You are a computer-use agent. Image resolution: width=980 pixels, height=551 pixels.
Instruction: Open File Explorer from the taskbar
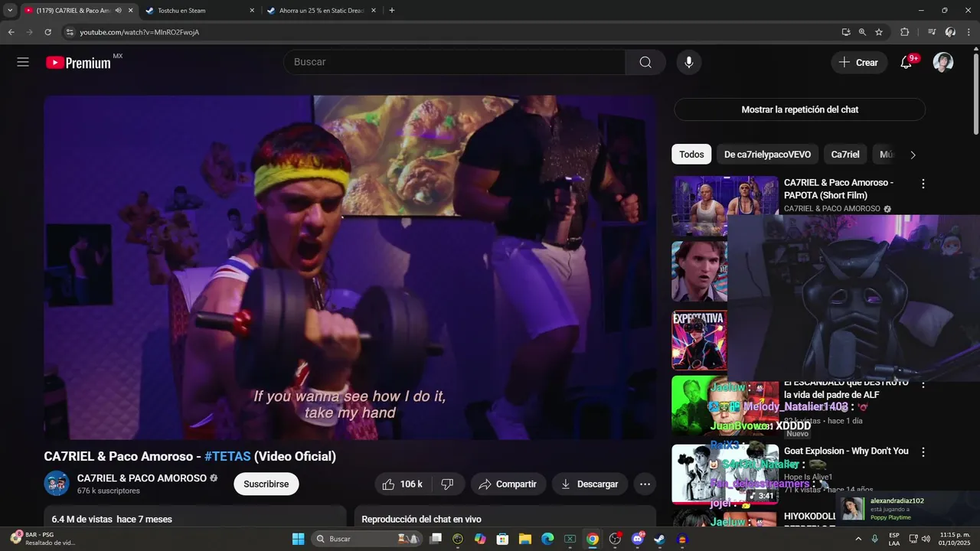(x=525, y=539)
